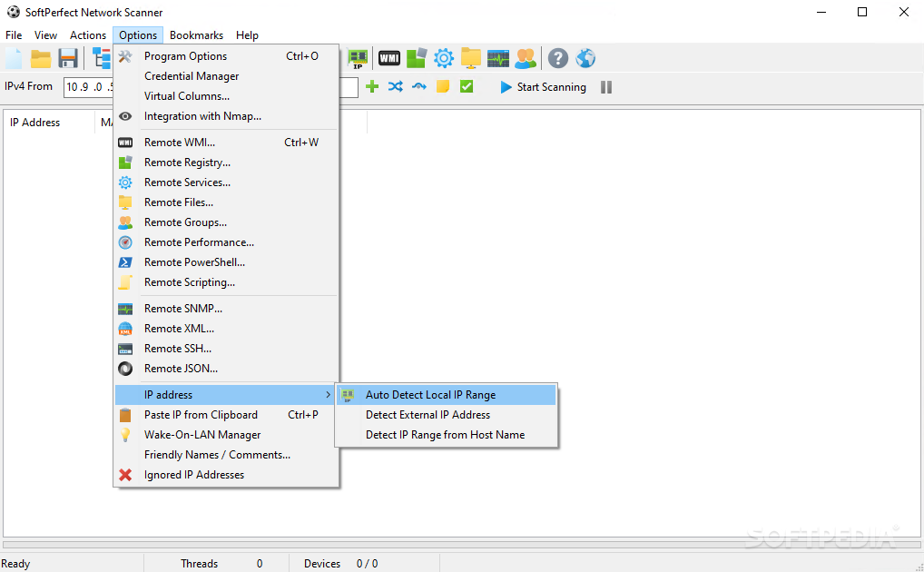Click the Ready status bar text
Viewport: 924px width, 572px height.
[x=15, y=564]
